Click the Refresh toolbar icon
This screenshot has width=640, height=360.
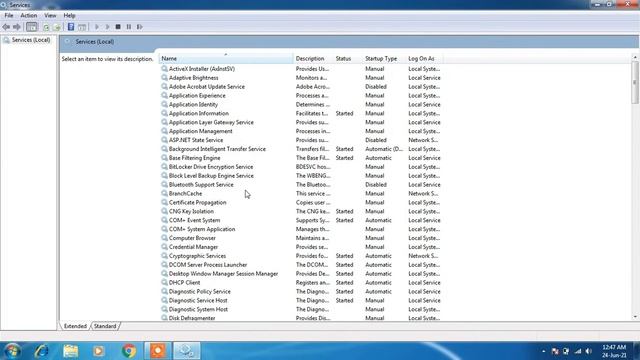click(x=46, y=27)
